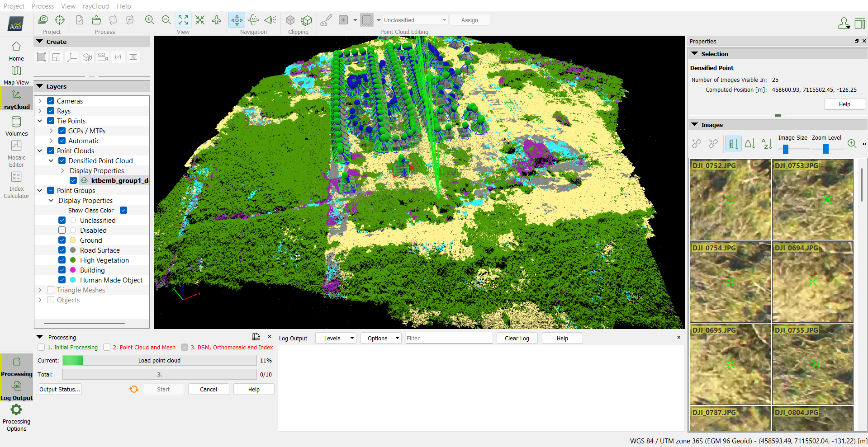
Task: Open the Log Output sidebar tab
Action: [16, 390]
